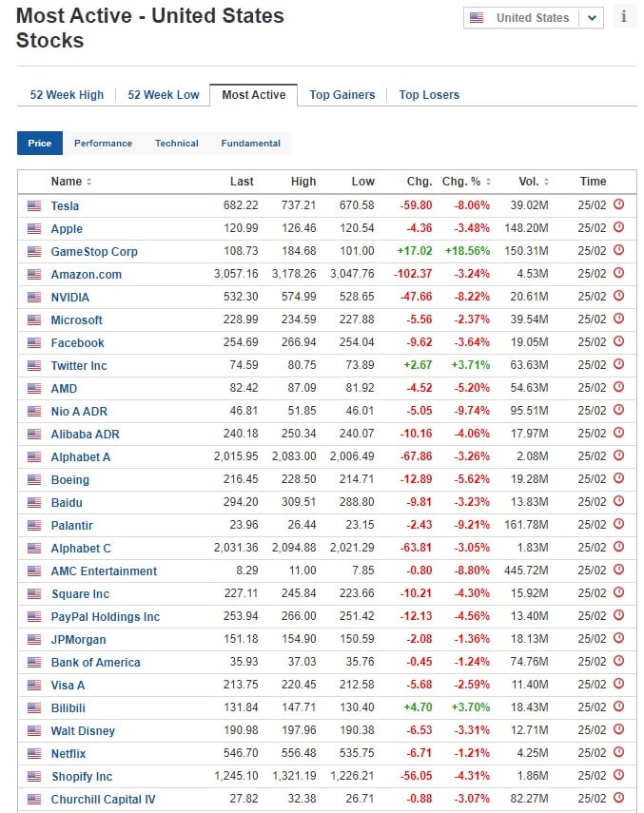The image size is (644, 813).
Task: Click the clock icon in Tesla row
Action: pos(618,204)
